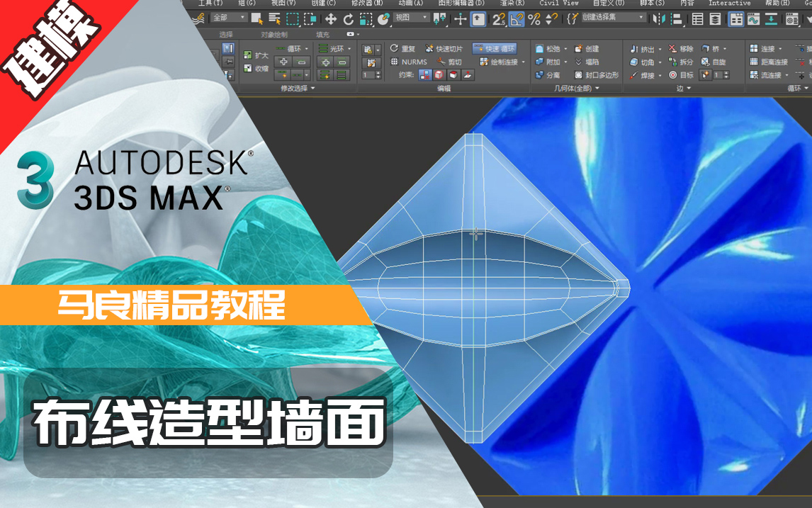Click the 剪切 Cut tool
The width and height of the screenshot is (812, 508).
click(449, 62)
